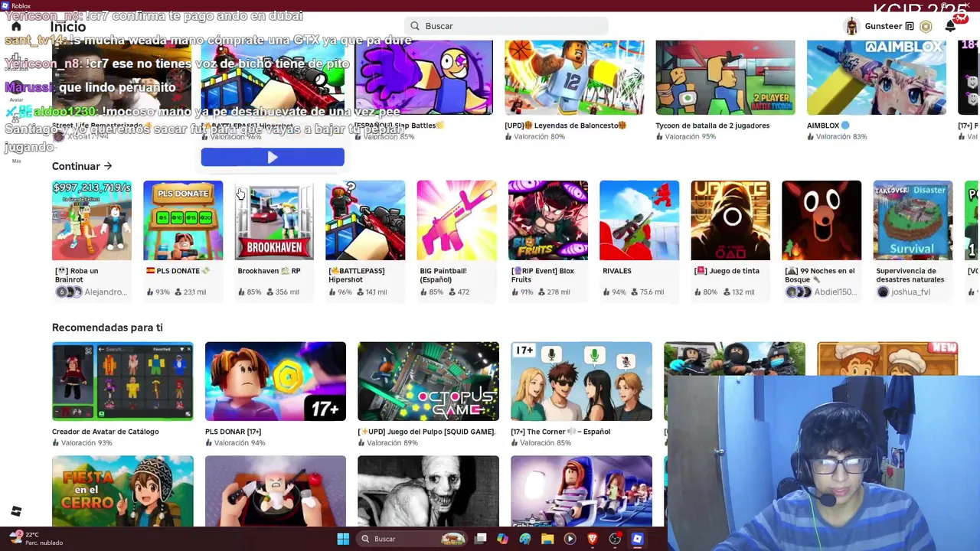980x551 pixels.
Task: Switch to OBS Studio taskbar icon
Action: point(615,539)
